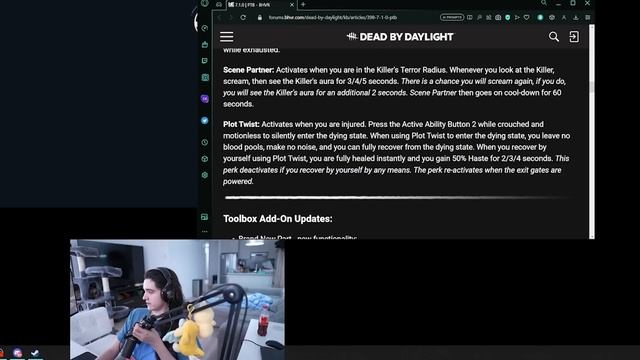Viewport: 640px width, 360px height.
Task: Go forward with the browser forward arrow
Action: coord(231,18)
